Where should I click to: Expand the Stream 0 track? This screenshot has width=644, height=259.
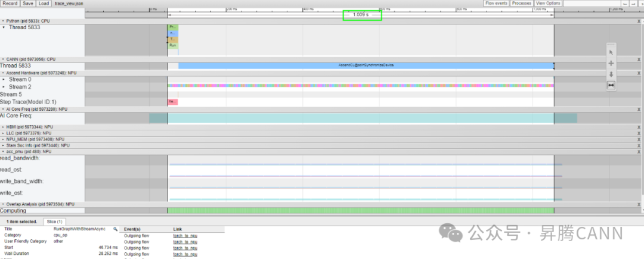click(x=4, y=80)
